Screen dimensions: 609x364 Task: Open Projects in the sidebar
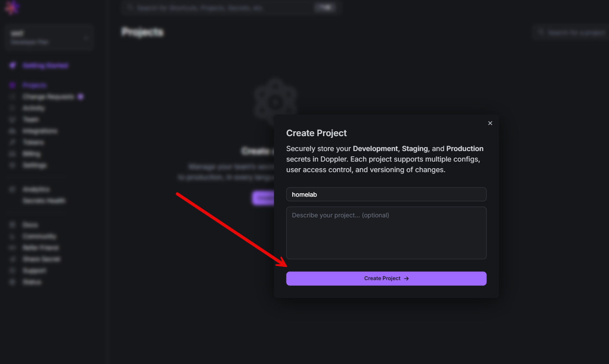click(34, 85)
